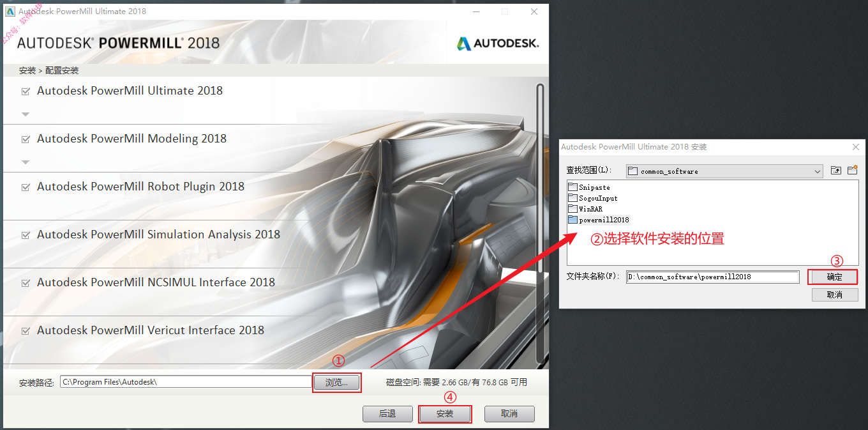Viewport: 868px width, 430px height.
Task: Click the 安装路径 path field
Action: tap(186, 382)
